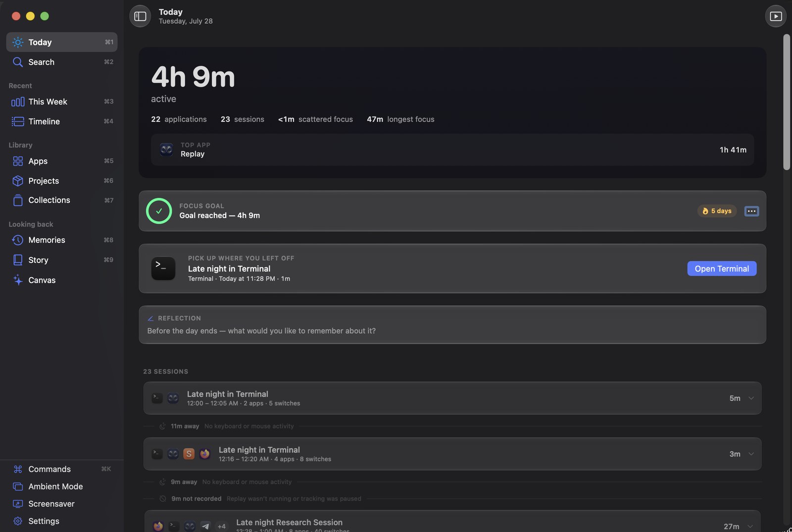Expand the 12:00 – 12:05 AM Terminal session
This screenshot has height=532, width=792.
[x=751, y=398]
